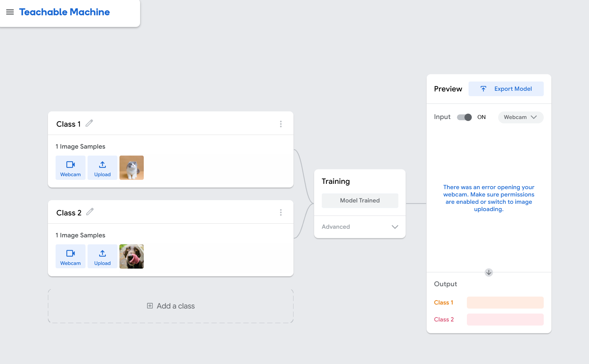Rename Class 1 using pencil icon
This screenshot has height=364, width=589.
click(x=89, y=123)
